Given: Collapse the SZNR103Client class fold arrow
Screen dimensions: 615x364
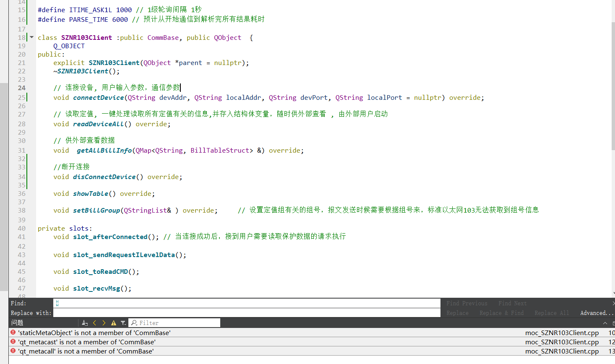Looking at the screenshot, I should point(31,37).
